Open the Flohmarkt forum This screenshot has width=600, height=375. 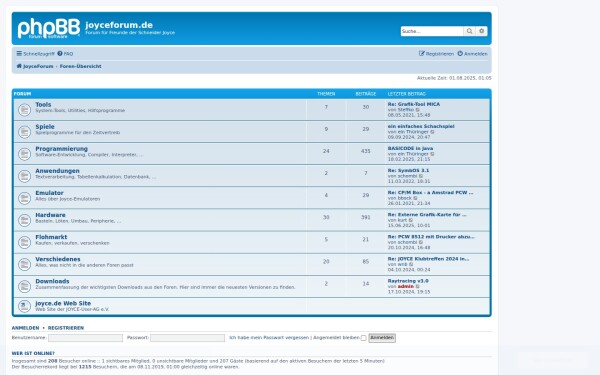(51, 237)
